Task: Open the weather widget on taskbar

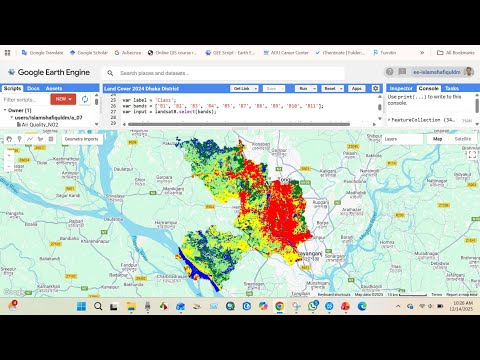Action: click(x=12, y=305)
